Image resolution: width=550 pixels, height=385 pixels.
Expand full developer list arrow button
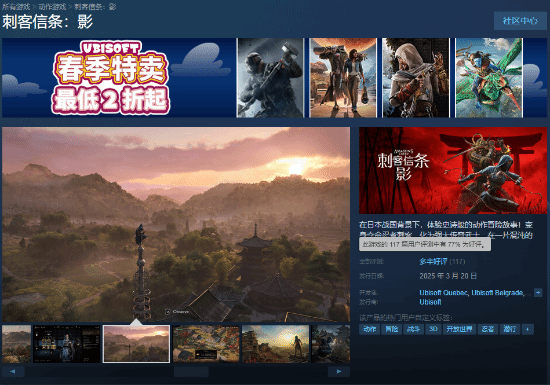coord(538,292)
